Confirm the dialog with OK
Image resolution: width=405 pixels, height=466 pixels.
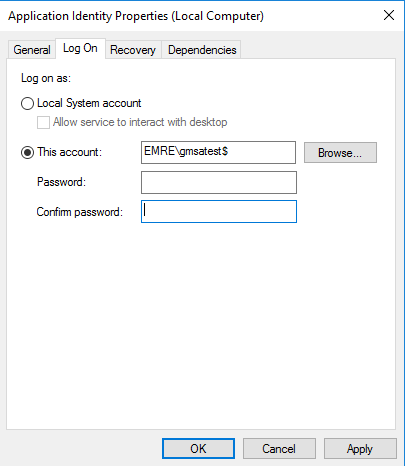pyautogui.click(x=198, y=449)
